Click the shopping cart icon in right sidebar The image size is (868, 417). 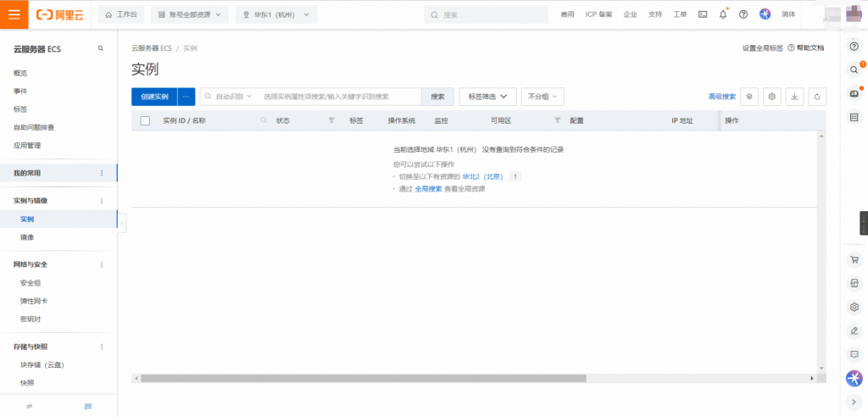coord(854,260)
